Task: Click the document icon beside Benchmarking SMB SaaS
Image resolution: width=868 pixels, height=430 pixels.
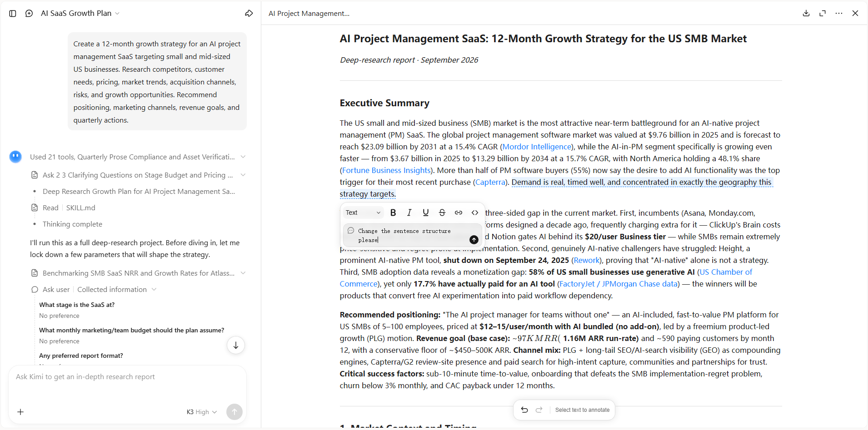Action: click(35, 273)
